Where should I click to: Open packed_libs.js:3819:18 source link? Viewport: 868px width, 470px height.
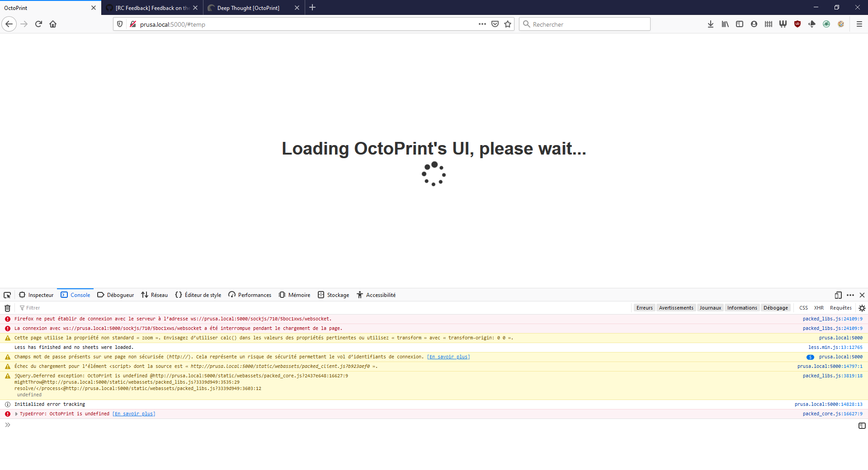[833, 376]
